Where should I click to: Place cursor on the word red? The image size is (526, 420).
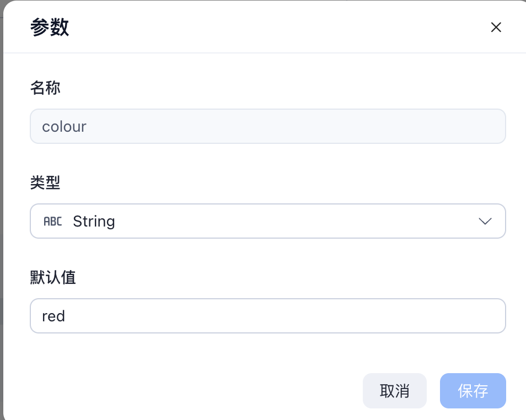coord(53,316)
